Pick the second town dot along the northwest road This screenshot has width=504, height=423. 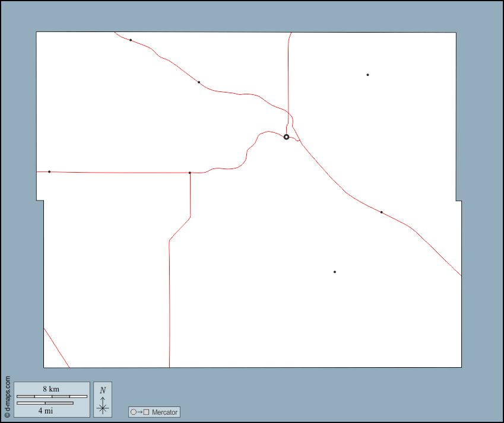[199, 82]
